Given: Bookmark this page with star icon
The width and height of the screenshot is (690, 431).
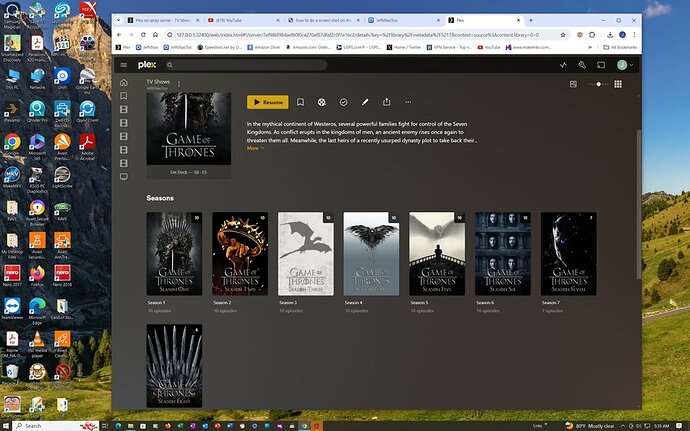Looking at the screenshot, I should [563, 35].
